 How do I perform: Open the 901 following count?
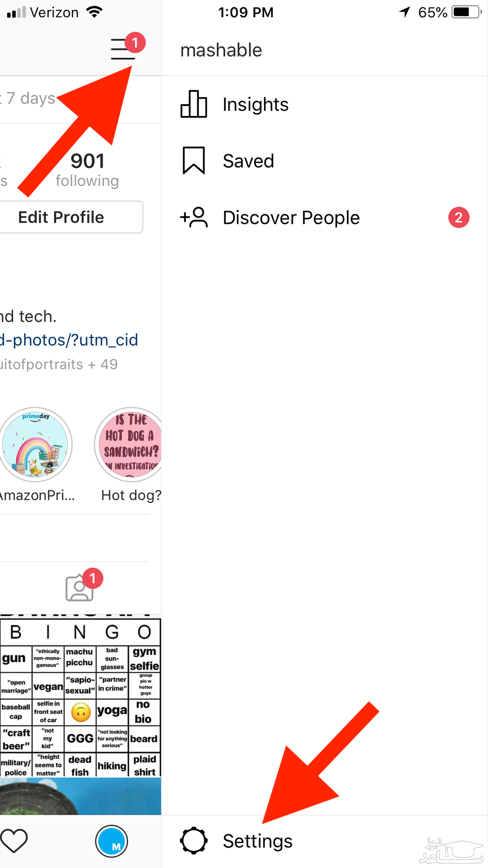click(x=87, y=170)
